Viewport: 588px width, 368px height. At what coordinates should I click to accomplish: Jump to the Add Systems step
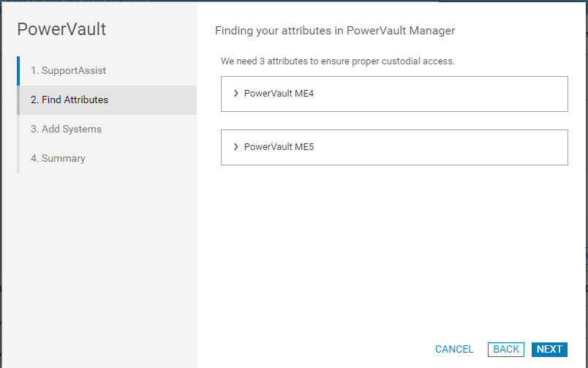pyautogui.click(x=66, y=129)
